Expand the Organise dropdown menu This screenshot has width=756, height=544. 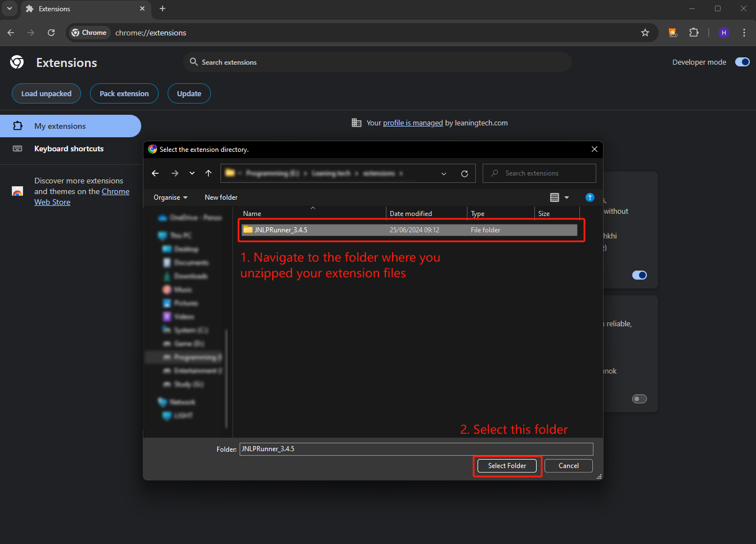pyautogui.click(x=170, y=197)
